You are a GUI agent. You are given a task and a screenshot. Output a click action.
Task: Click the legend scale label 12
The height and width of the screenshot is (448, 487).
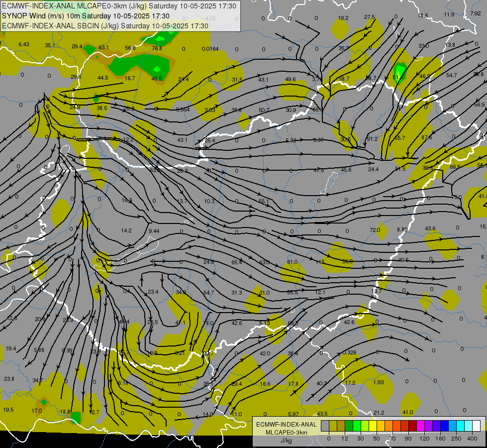345,439
